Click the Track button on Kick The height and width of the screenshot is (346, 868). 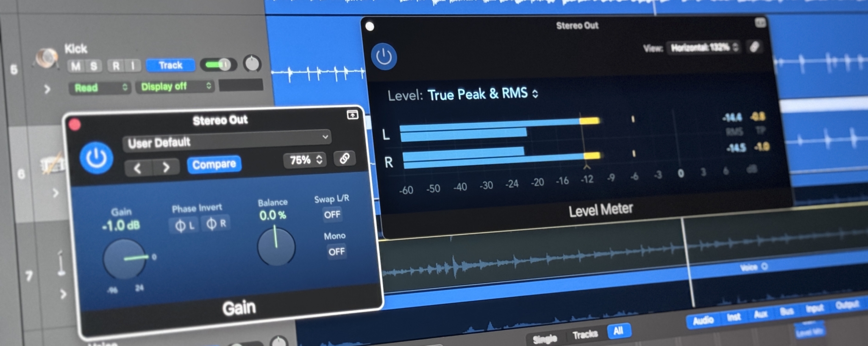click(170, 65)
